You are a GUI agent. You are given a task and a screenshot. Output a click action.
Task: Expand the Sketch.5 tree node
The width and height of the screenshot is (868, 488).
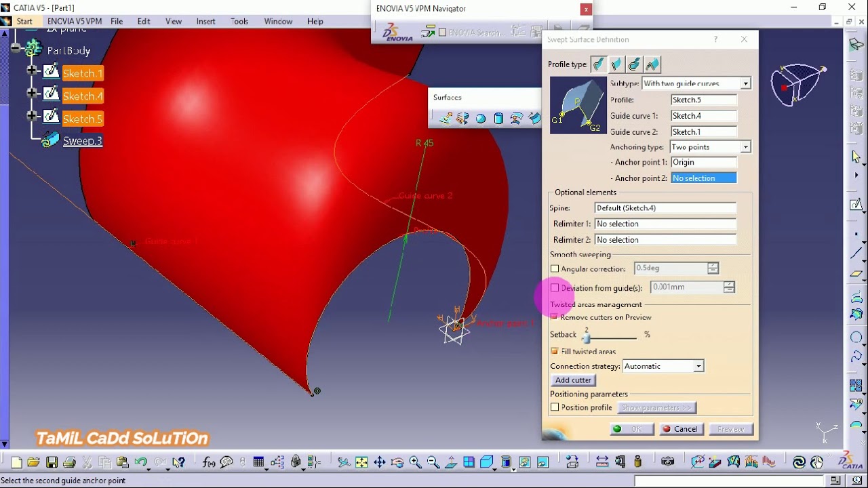32,116
